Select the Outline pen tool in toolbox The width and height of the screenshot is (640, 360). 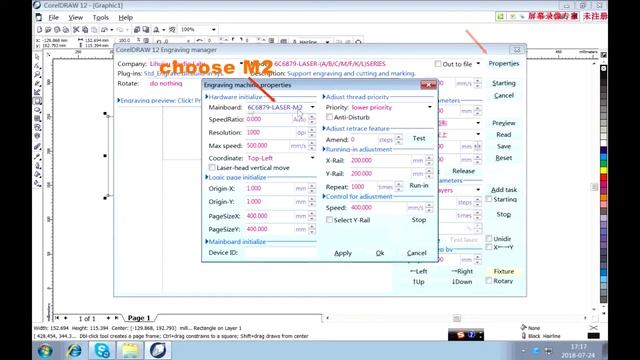(38, 166)
